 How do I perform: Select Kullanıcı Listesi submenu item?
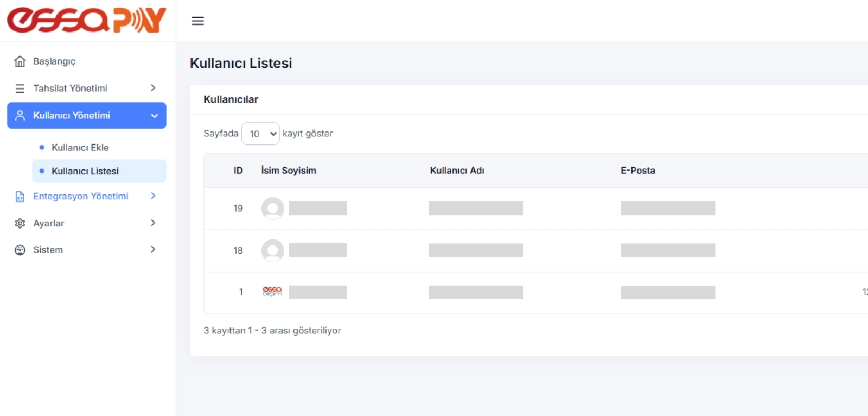click(85, 171)
